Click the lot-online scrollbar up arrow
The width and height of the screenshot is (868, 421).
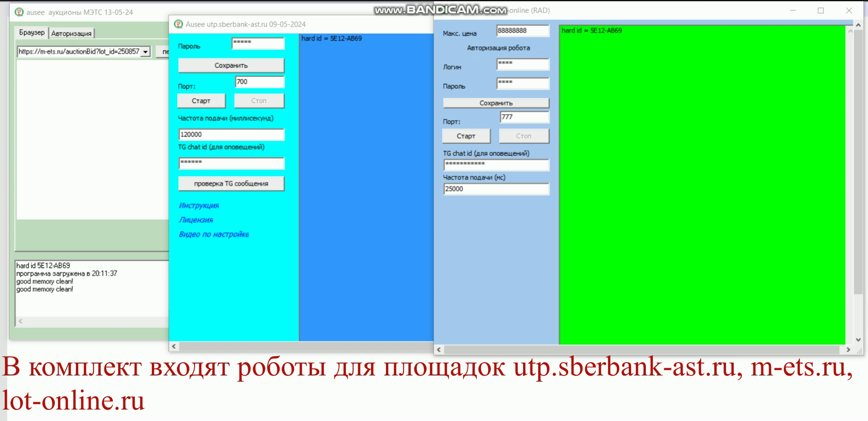858,25
